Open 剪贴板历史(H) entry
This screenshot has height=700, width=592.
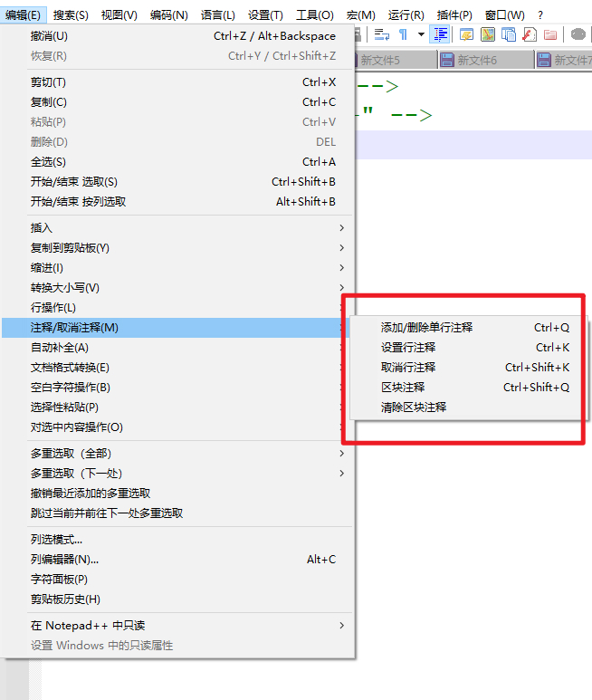point(177,599)
